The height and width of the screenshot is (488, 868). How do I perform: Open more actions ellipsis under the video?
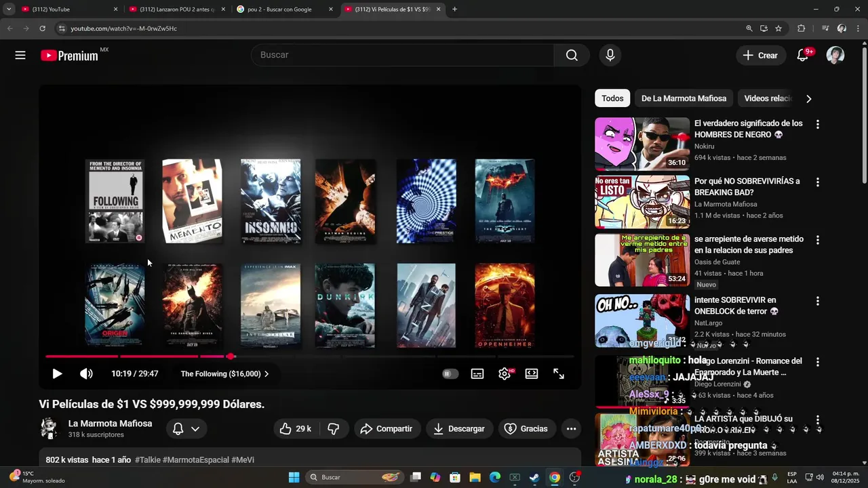coord(571,428)
